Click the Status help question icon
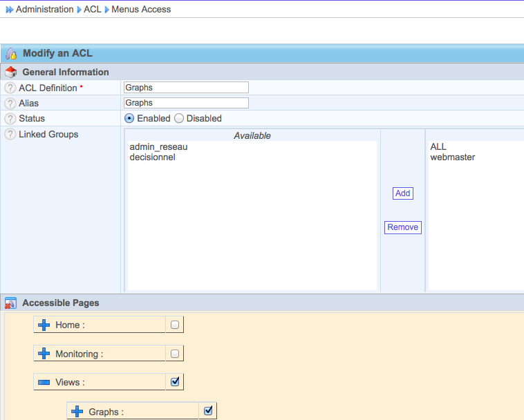Screen dimensions: 524x420 point(10,118)
